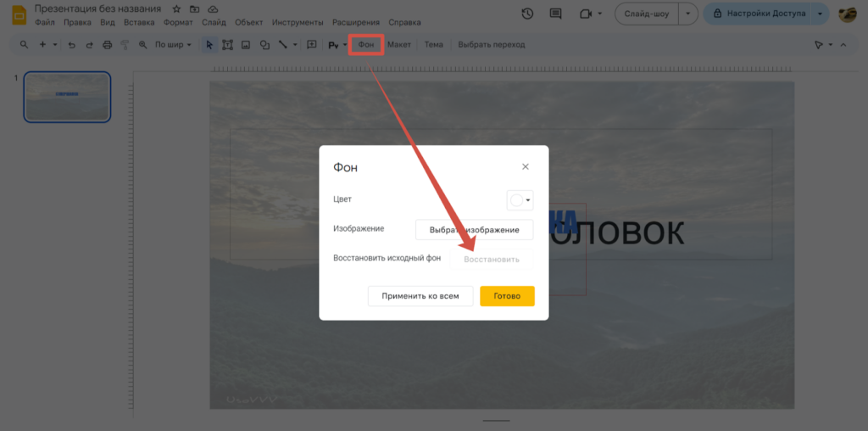Click the Настройки Доступа button
This screenshot has width=868, height=431.
click(x=758, y=14)
